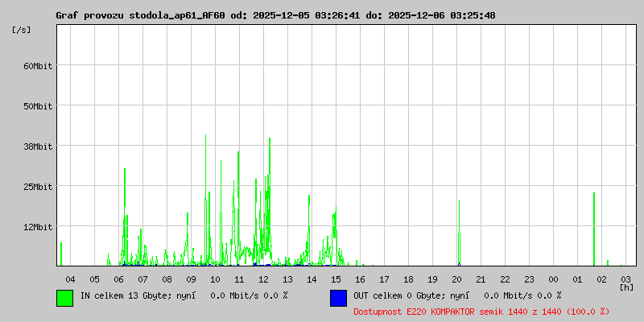Screen dimensions: 644x322
Task: Click the 25Mbit y-axis label
Action: (37, 186)
